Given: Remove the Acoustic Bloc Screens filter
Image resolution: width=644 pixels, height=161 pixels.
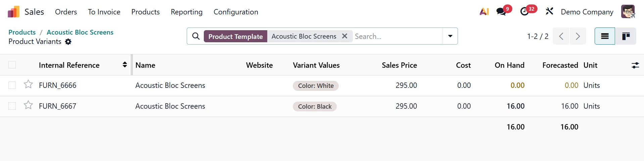Looking at the screenshot, I should tap(344, 36).
